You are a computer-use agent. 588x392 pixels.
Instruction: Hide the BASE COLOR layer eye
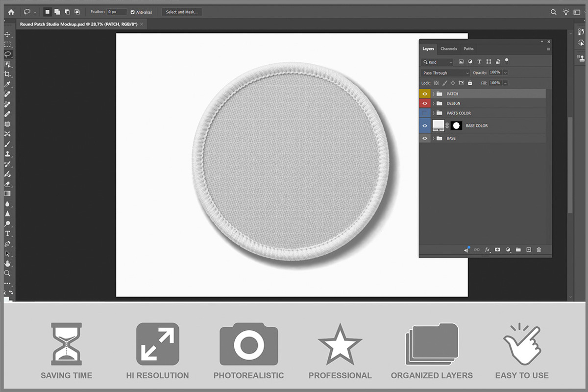425,126
